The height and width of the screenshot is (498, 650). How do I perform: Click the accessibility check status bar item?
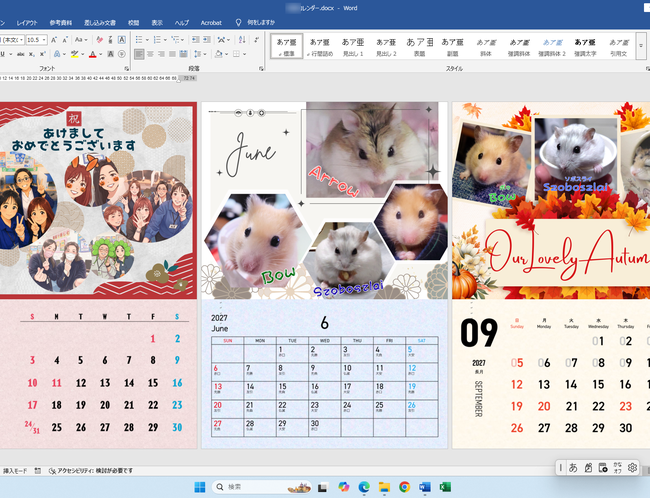click(91, 471)
